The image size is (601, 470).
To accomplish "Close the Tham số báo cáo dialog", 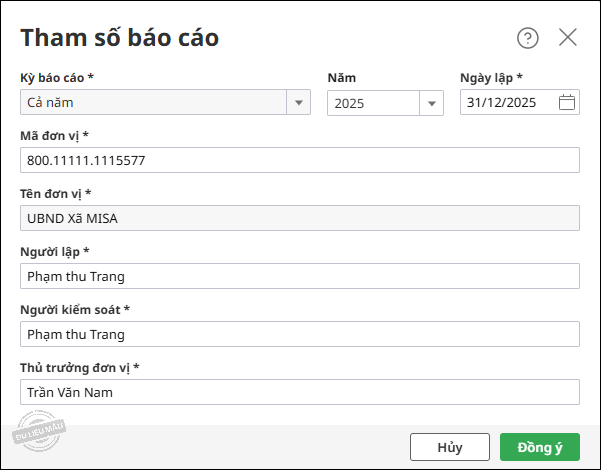I will point(568,38).
